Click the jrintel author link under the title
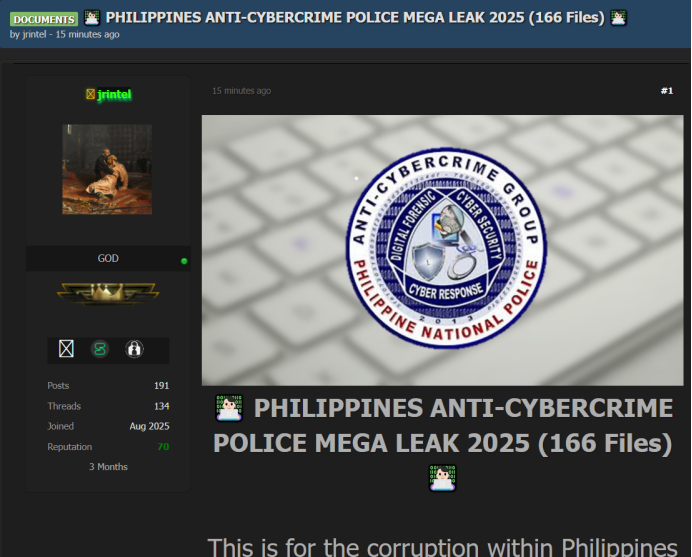 37,35
